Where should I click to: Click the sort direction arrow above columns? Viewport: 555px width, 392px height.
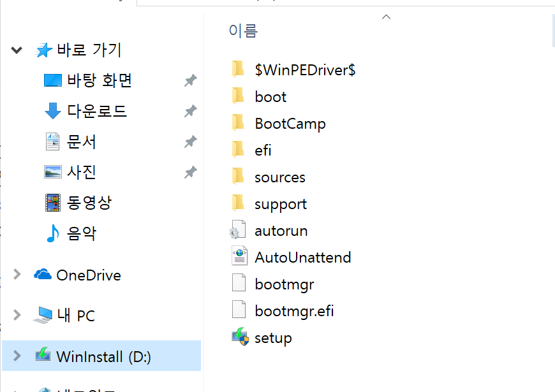coord(386,17)
